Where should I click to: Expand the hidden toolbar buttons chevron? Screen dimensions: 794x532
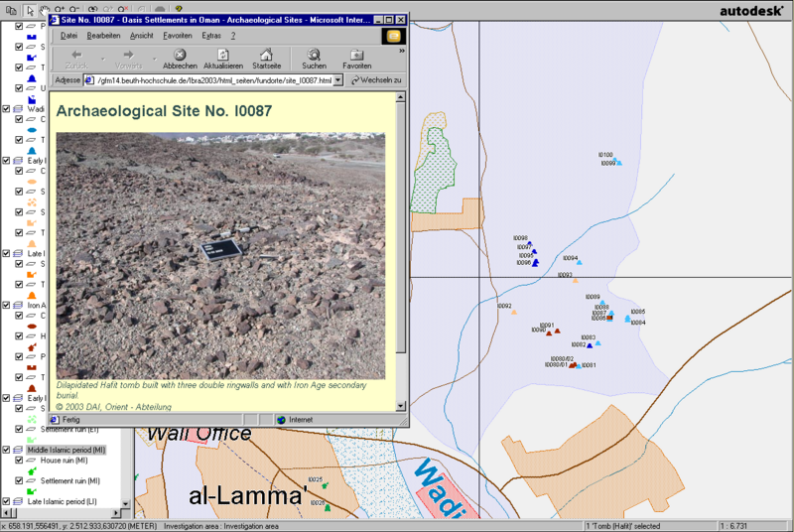(401, 50)
